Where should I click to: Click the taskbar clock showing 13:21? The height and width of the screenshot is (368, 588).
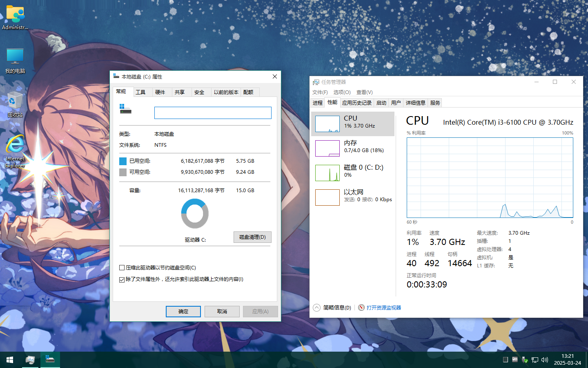click(x=568, y=360)
